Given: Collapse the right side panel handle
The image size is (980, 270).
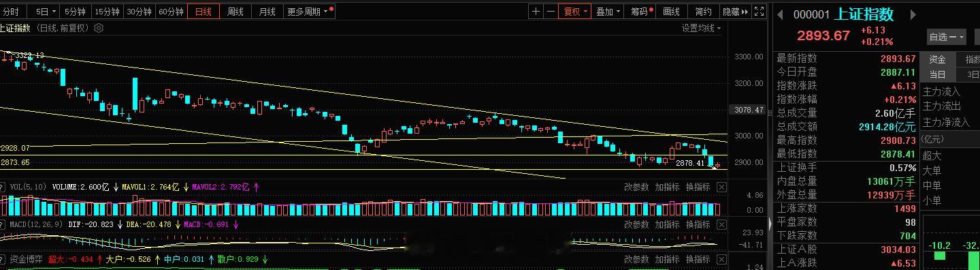Looking at the screenshot, I should click(770, 224).
